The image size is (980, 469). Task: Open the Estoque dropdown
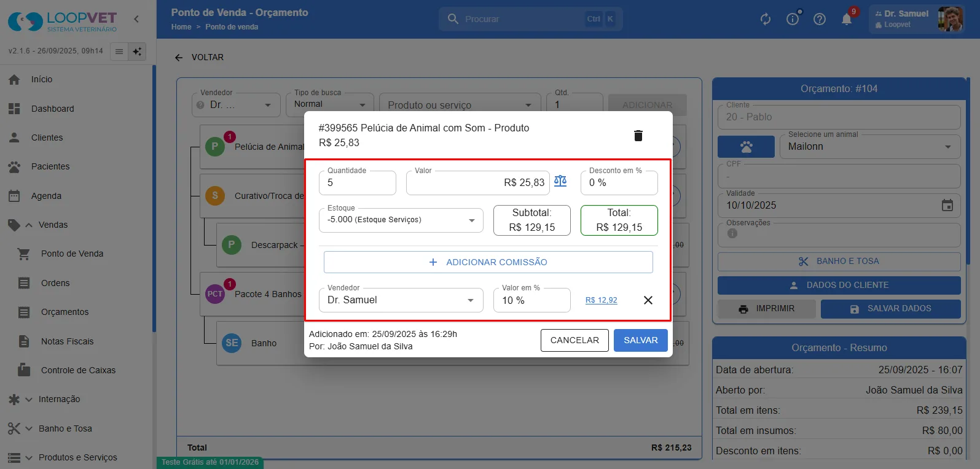point(401,220)
